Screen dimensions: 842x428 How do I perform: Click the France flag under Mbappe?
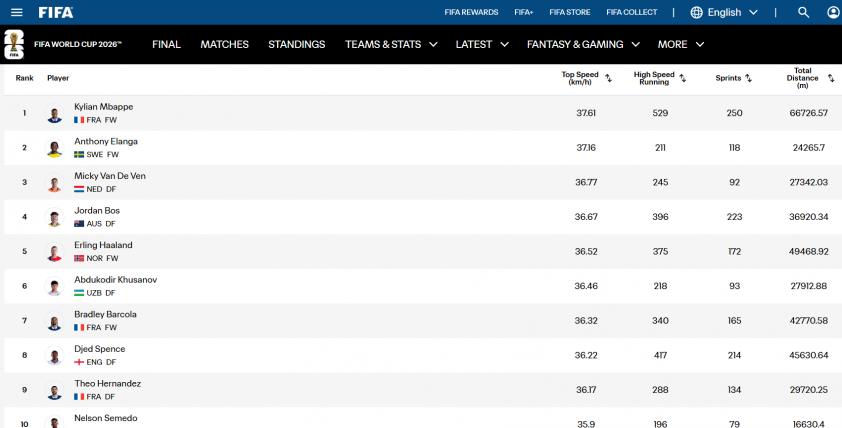click(x=79, y=120)
